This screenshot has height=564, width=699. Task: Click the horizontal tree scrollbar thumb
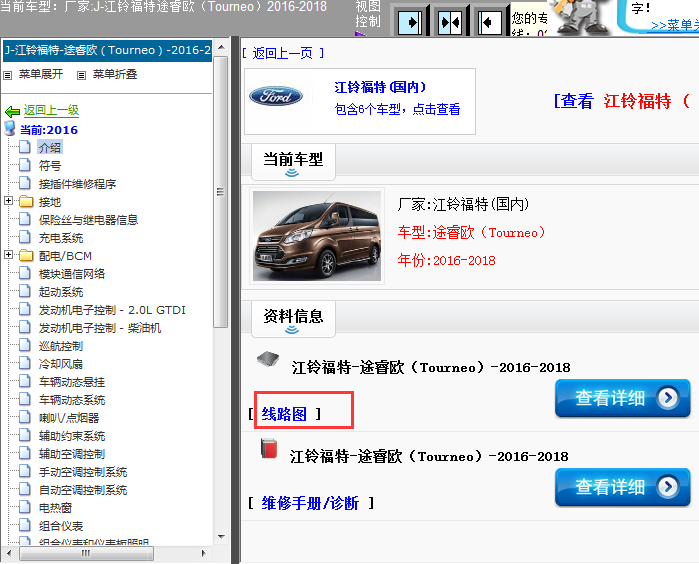[x=86, y=553]
